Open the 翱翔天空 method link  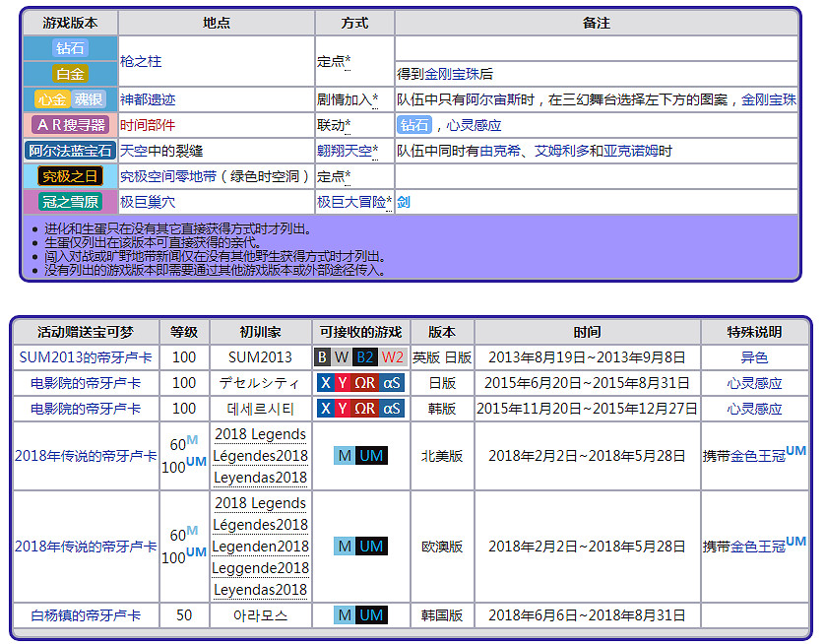pos(344,151)
